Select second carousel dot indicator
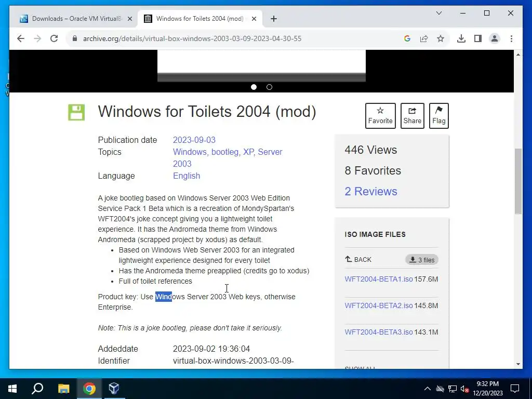This screenshot has width=532, height=399. point(270,87)
